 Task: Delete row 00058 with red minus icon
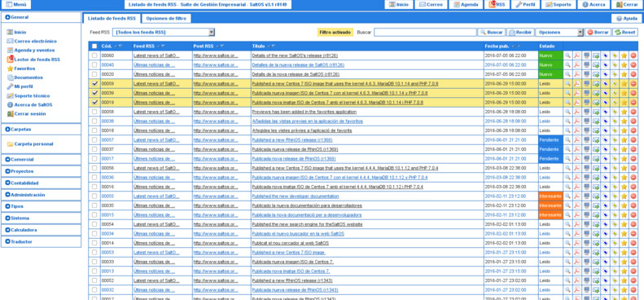click(x=633, y=112)
